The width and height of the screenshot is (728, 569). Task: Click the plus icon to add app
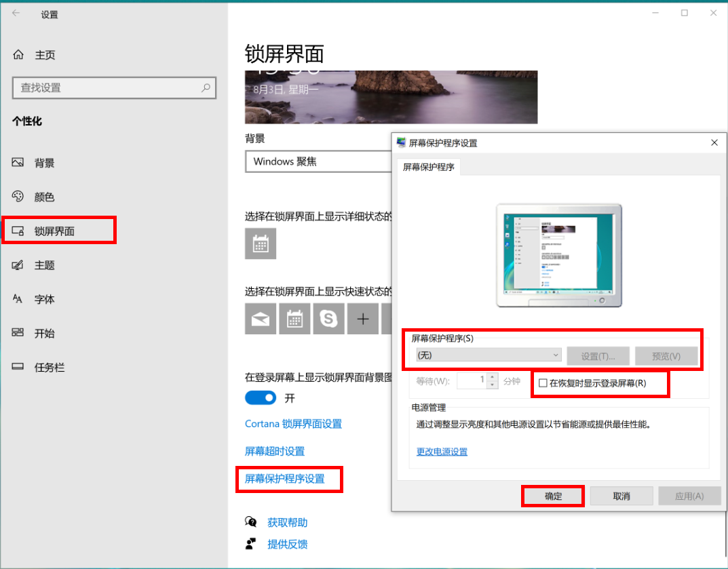click(x=363, y=319)
